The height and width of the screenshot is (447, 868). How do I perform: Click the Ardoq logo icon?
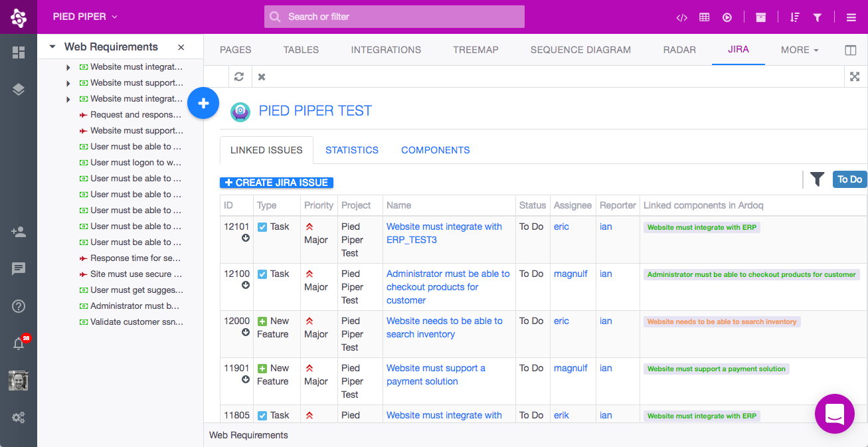coord(19,17)
